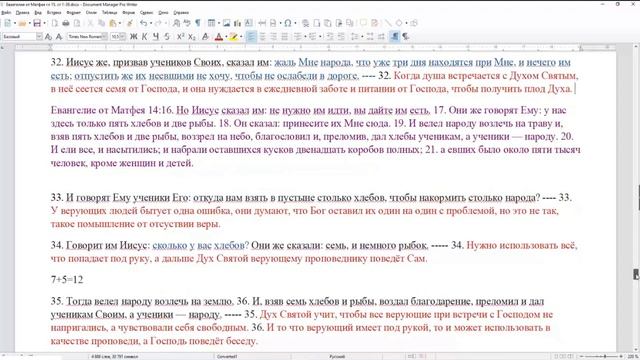
Task: Open the Файл menu
Action: (x=6, y=13)
